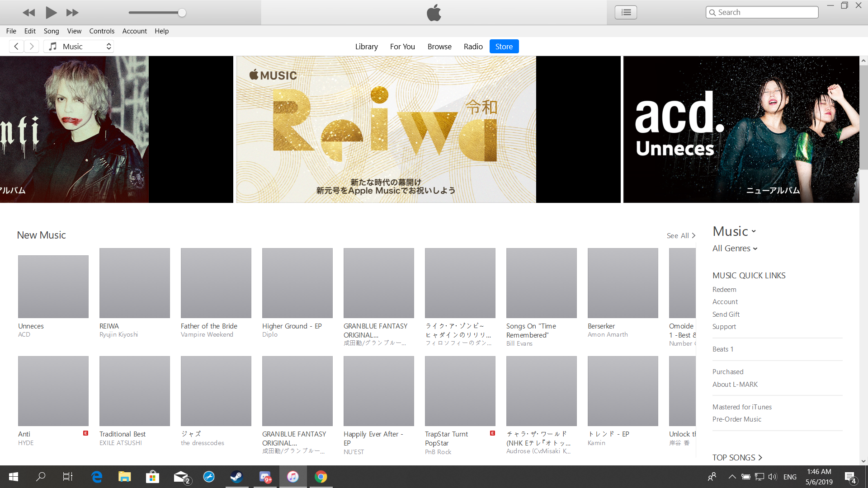The width and height of the screenshot is (868, 488).
Task: Launch Chrome from the taskbar
Action: 321,477
